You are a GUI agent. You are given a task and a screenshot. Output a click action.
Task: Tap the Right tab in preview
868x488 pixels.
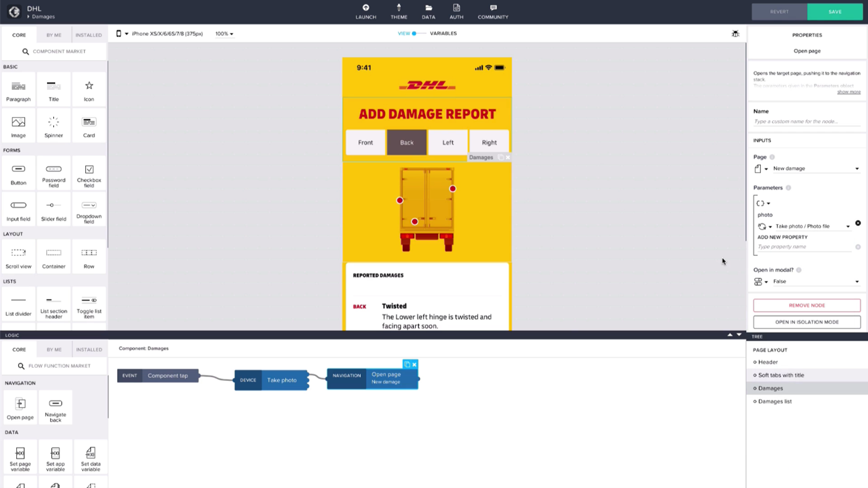coord(489,143)
